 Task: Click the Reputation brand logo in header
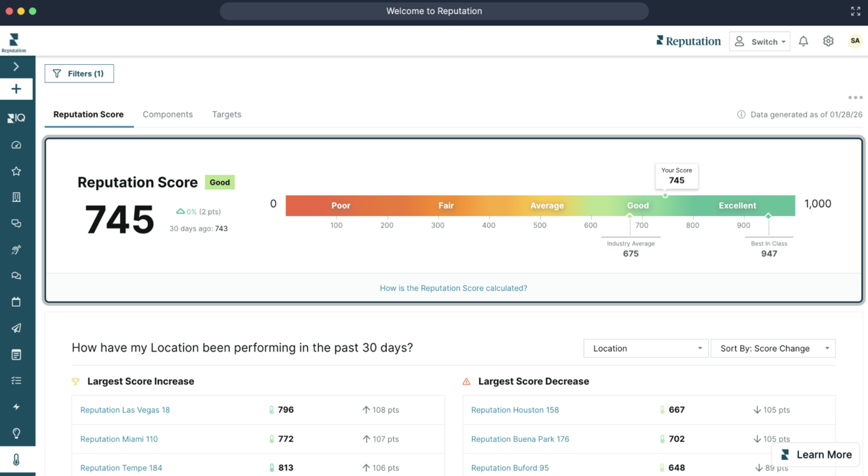tap(688, 41)
